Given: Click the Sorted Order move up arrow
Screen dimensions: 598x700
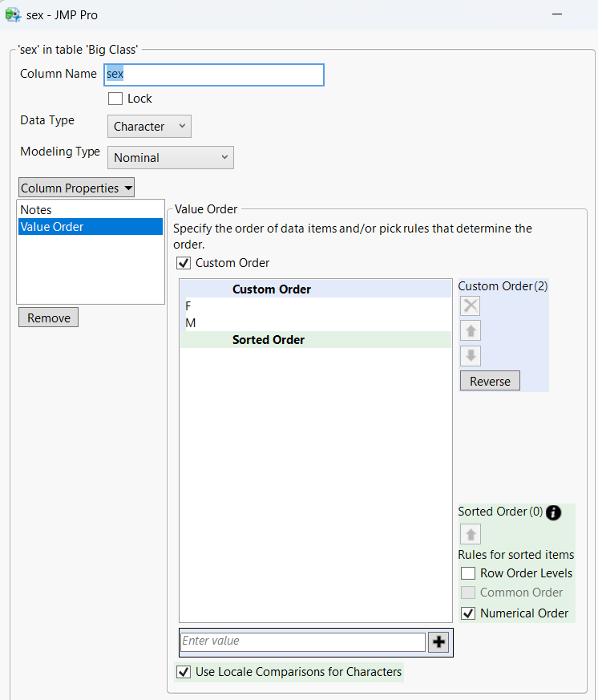Looking at the screenshot, I should click(471, 534).
